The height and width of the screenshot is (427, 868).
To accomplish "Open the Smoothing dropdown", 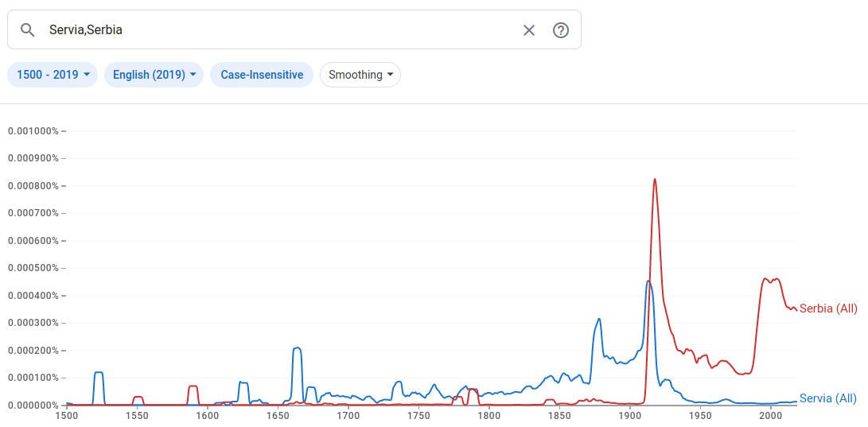I will click(x=360, y=75).
